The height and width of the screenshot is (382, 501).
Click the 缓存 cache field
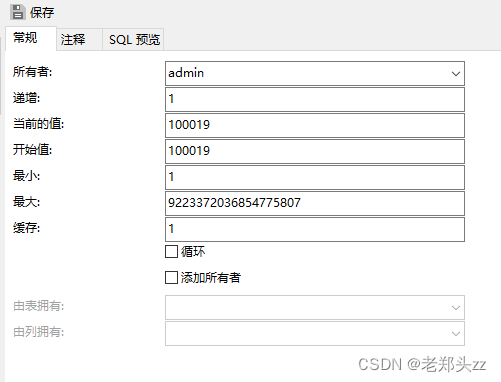(x=315, y=229)
